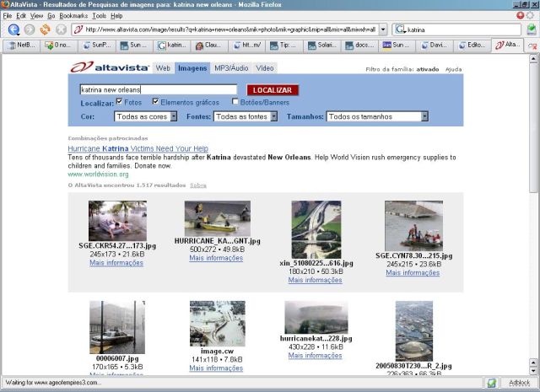The width and height of the screenshot is (540, 392).
Task: Click the 'Filtro da família: ativado' link
Action: [x=402, y=69]
